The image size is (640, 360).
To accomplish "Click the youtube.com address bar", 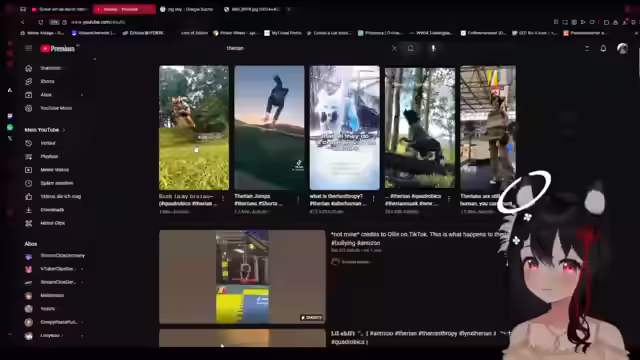I will point(98,22).
